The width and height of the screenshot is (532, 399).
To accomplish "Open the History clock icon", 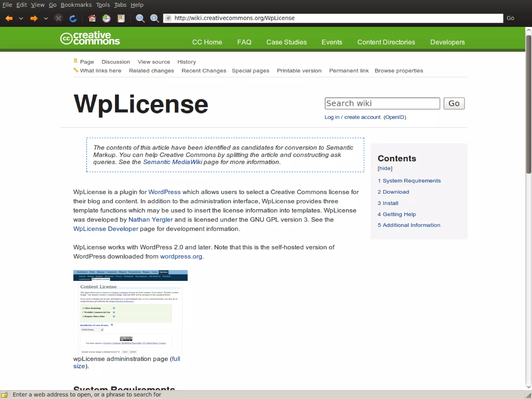I will point(106,18).
